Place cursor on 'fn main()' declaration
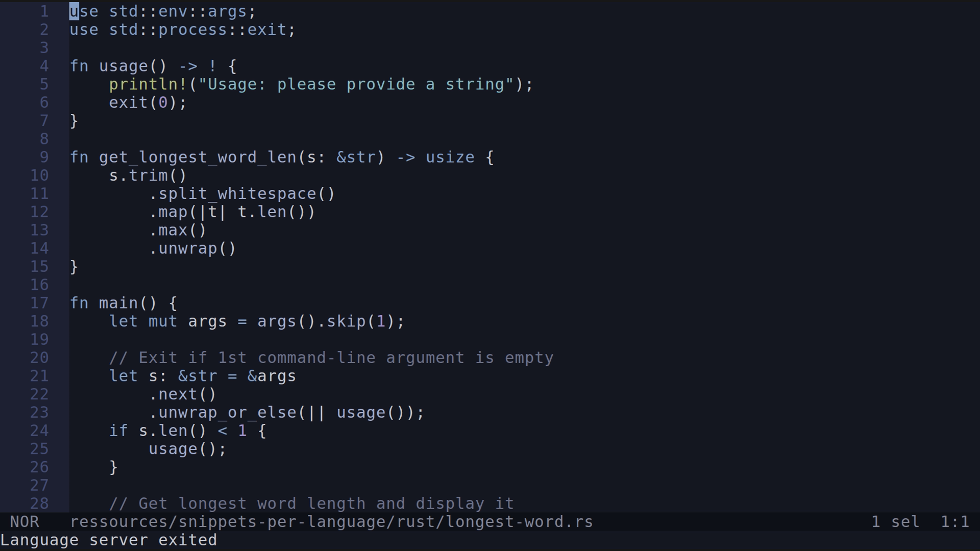980x551 pixels. [123, 304]
